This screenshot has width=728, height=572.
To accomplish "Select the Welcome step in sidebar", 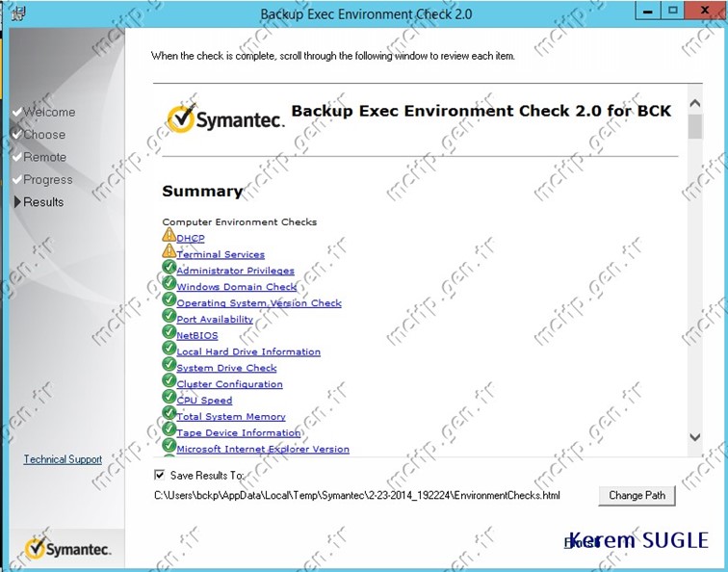I will click(x=44, y=113).
